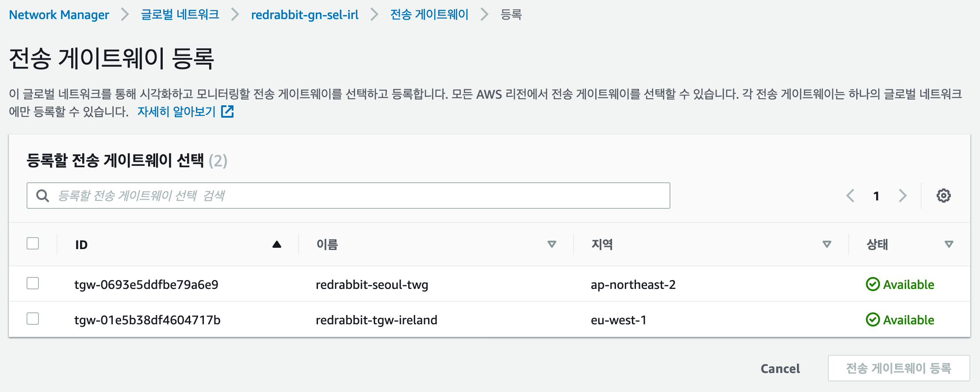Check the box for tgw-0693e5ddfbe79a6e9
The width and height of the screenshot is (980, 392).
click(33, 283)
